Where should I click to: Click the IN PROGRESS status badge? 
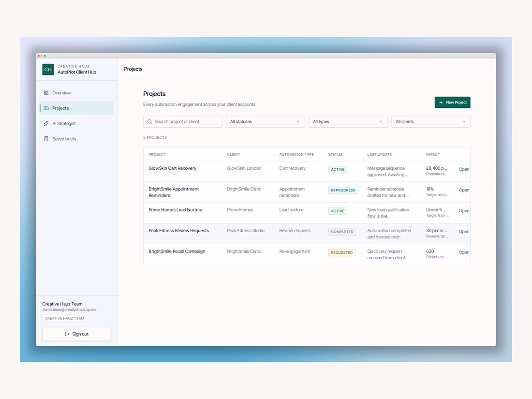pos(343,191)
